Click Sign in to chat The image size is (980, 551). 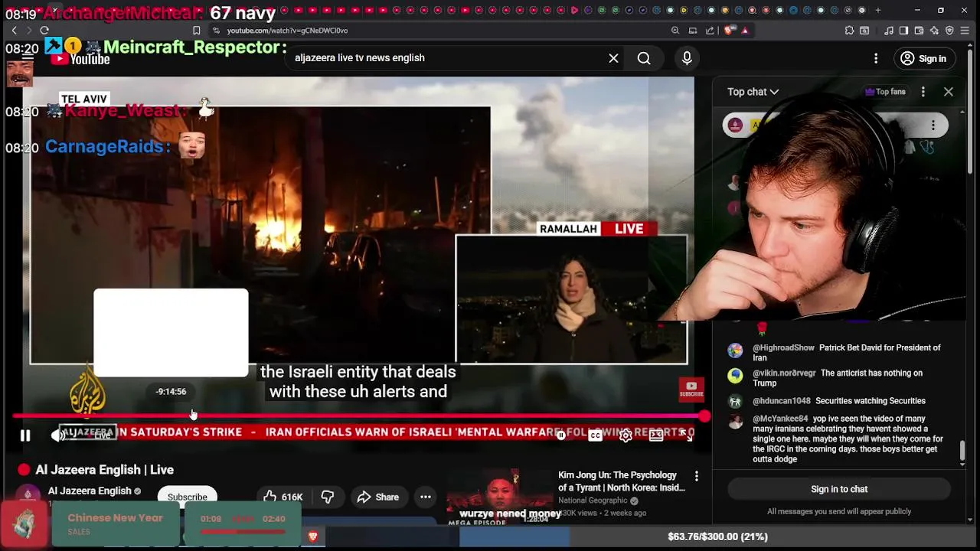tap(839, 489)
